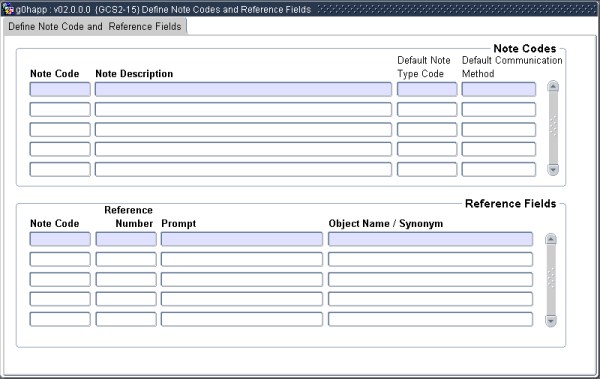Click the Note Description column heading
Image resolution: width=600 pixels, height=379 pixels.
click(x=134, y=74)
